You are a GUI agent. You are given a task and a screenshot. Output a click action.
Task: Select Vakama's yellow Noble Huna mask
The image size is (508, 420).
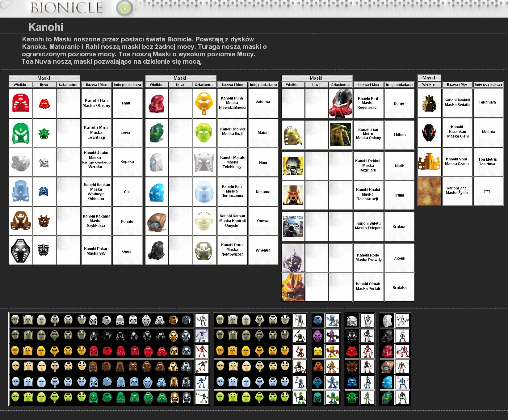click(x=204, y=104)
